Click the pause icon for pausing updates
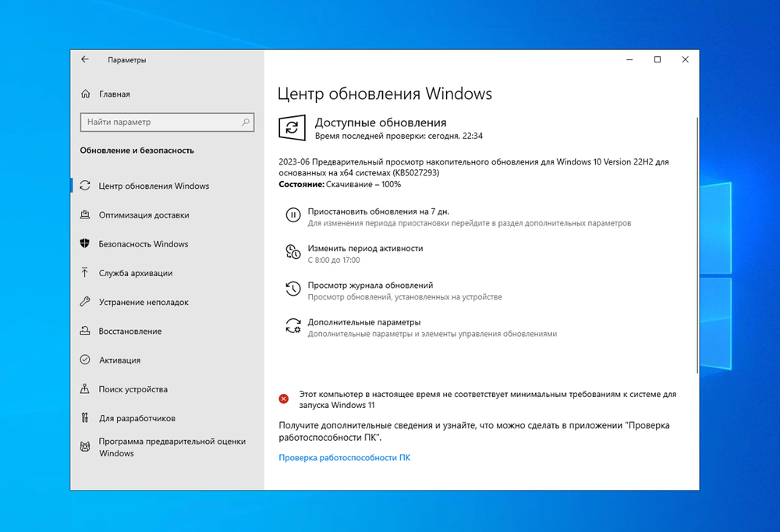The height and width of the screenshot is (532, 780). [293, 215]
